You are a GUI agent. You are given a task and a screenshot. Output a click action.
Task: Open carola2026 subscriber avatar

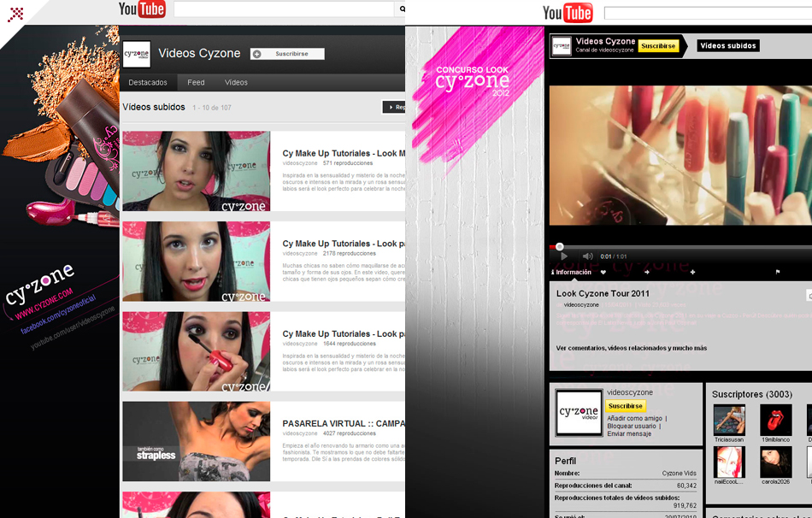coord(776,462)
